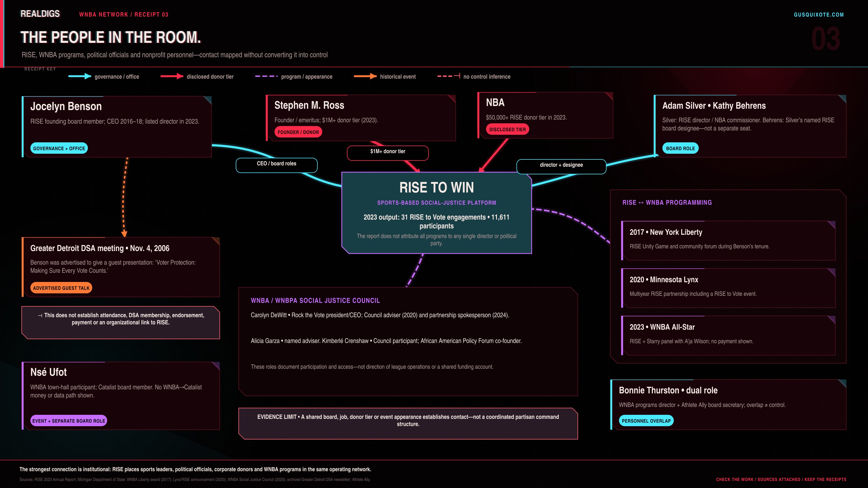Viewport: 868px width, 488px height.
Task: Click the 'EVIDENCE LIMIT' statement box
Action: tap(408, 424)
